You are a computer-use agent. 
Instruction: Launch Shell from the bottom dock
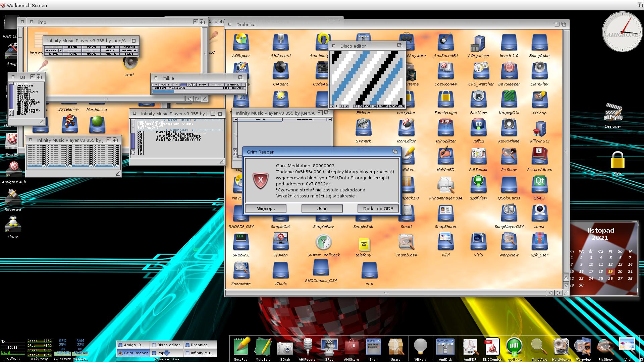tap(373, 347)
